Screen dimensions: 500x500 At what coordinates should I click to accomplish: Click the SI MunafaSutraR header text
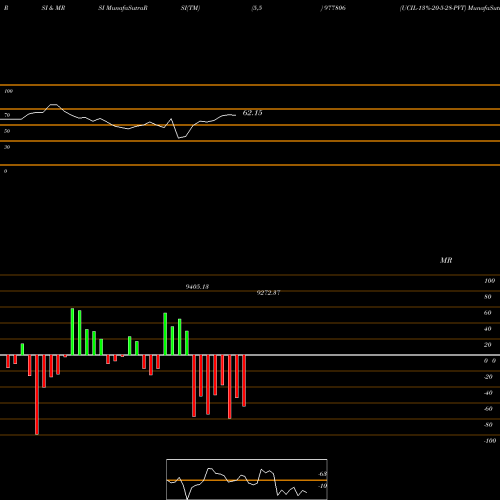123,8
